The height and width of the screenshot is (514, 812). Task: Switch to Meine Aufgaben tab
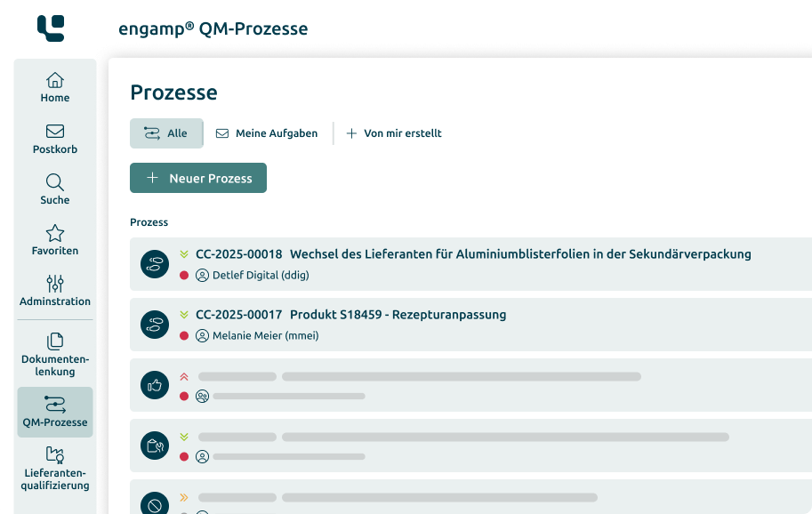[x=267, y=133]
